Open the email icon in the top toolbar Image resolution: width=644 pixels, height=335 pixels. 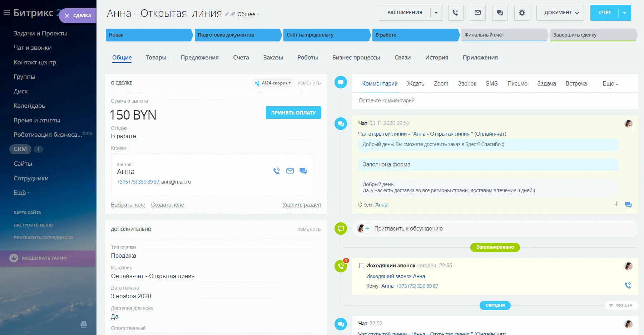[x=477, y=13]
